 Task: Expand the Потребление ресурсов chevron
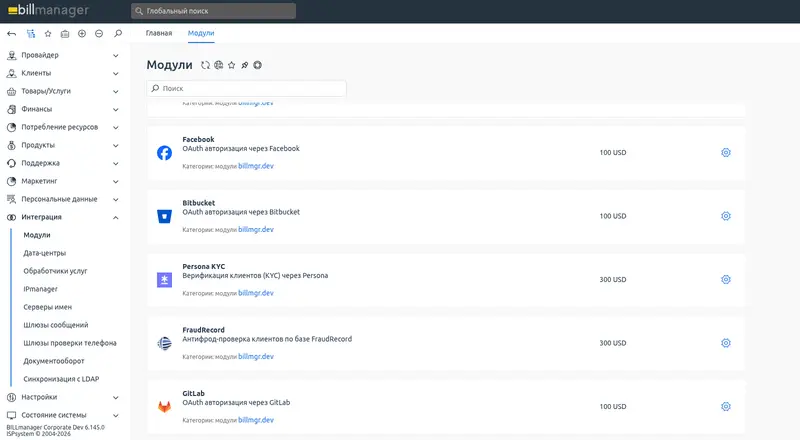click(x=116, y=128)
